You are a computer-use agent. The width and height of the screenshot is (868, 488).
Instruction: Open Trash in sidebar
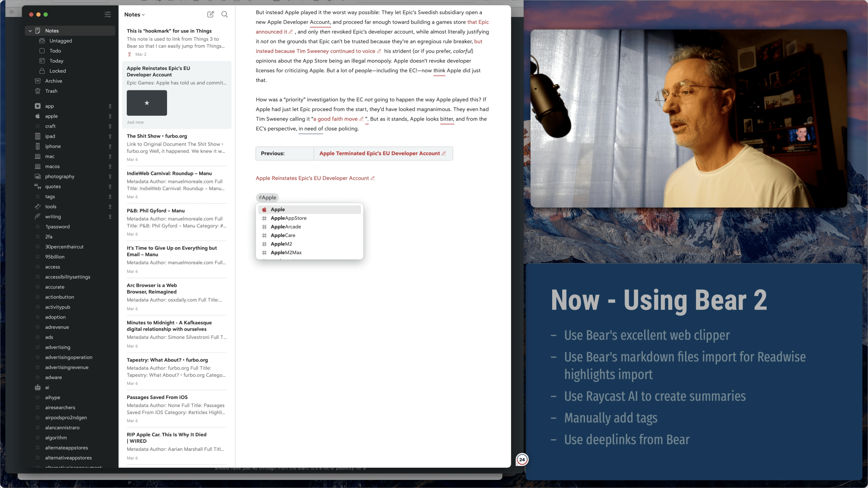pos(51,91)
